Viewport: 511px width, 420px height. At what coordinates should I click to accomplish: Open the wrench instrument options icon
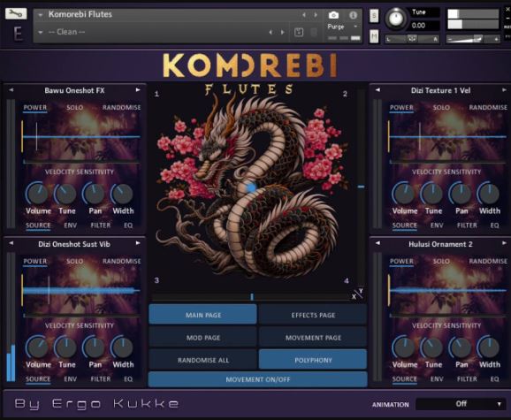tap(16, 13)
